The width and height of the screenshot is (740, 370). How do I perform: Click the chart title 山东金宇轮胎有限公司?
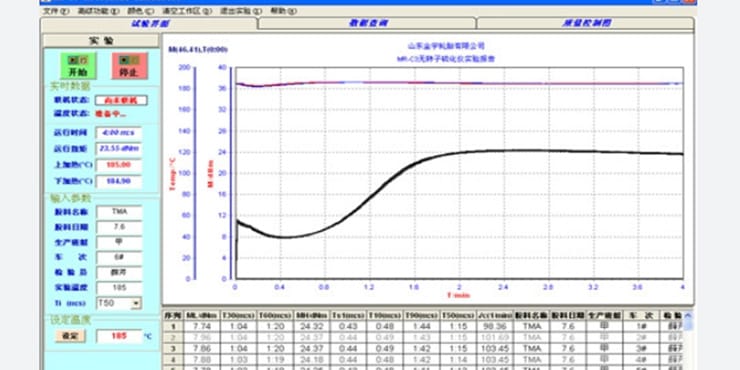click(446, 46)
